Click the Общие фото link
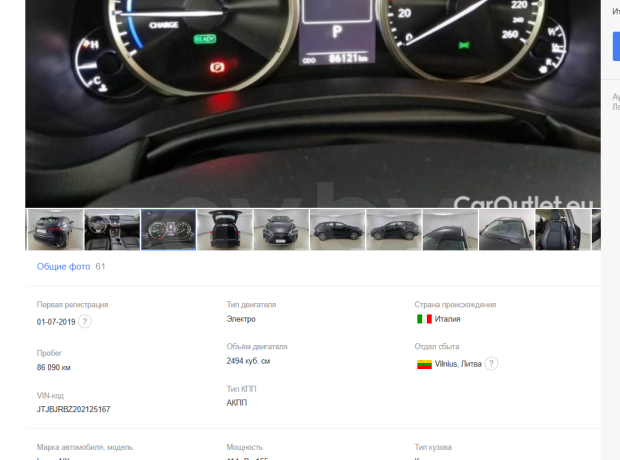 tap(63, 267)
